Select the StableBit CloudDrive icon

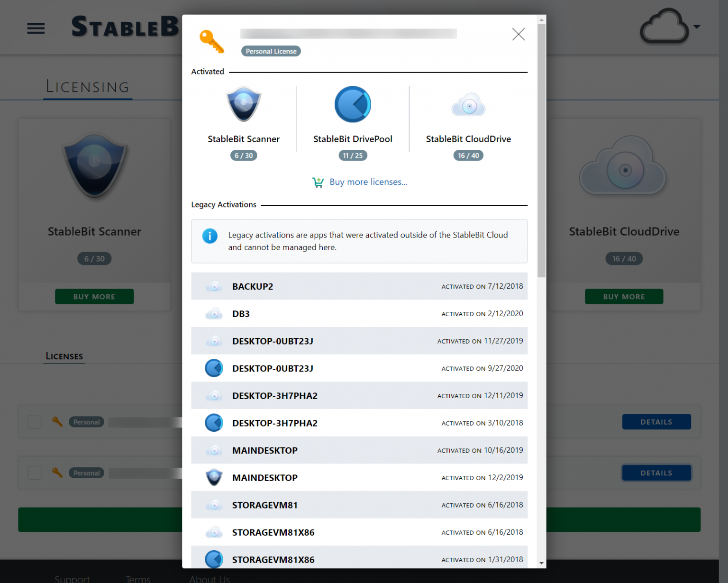pyautogui.click(x=468, y=104)
